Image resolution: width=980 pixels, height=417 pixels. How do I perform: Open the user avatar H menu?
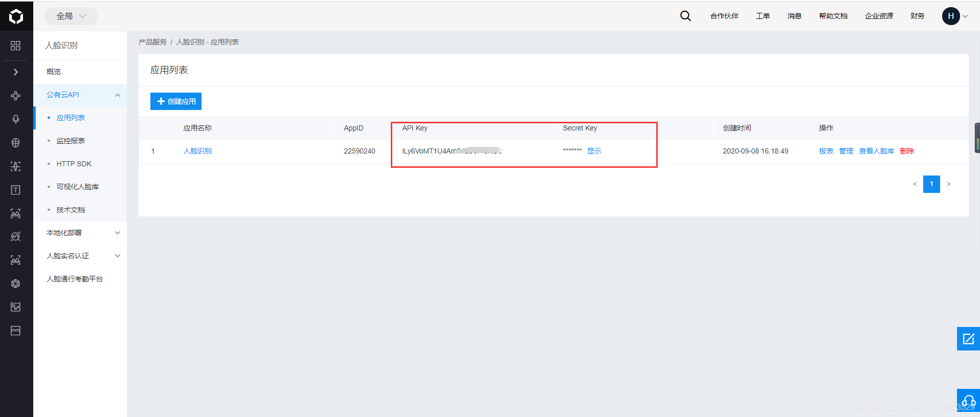point(951,16)
